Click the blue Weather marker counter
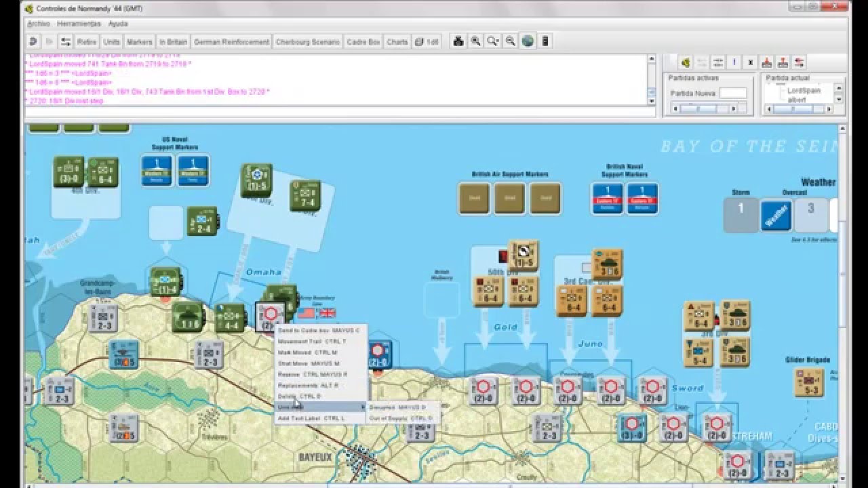 click(776, 216)
